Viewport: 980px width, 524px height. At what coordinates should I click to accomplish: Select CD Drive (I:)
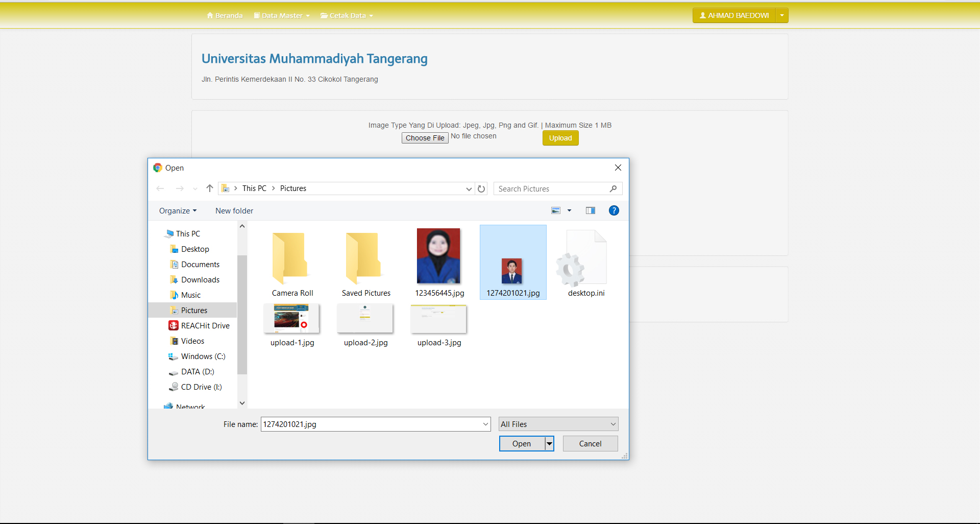195,387
